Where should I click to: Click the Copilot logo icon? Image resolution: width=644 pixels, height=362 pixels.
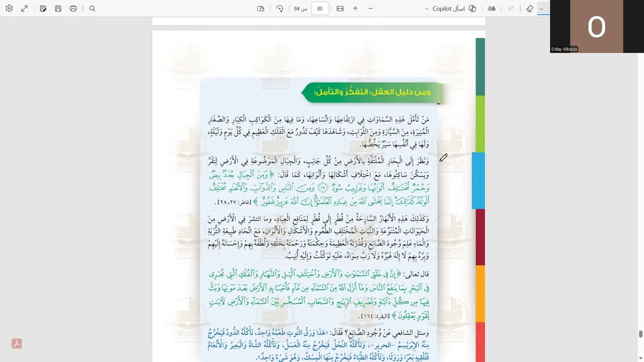472,9
